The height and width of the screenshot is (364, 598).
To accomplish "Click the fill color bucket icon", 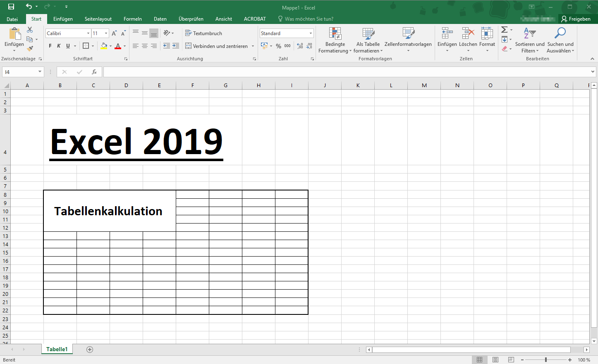I will pos(104,46).
